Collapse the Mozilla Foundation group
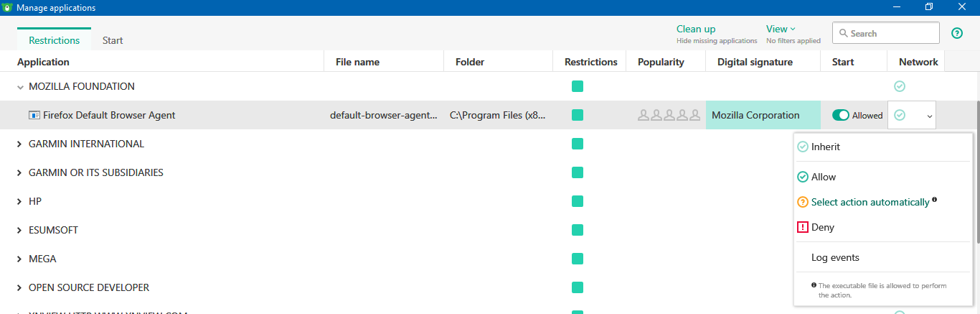This screenshot has width=980, height=314. point(20,87)
